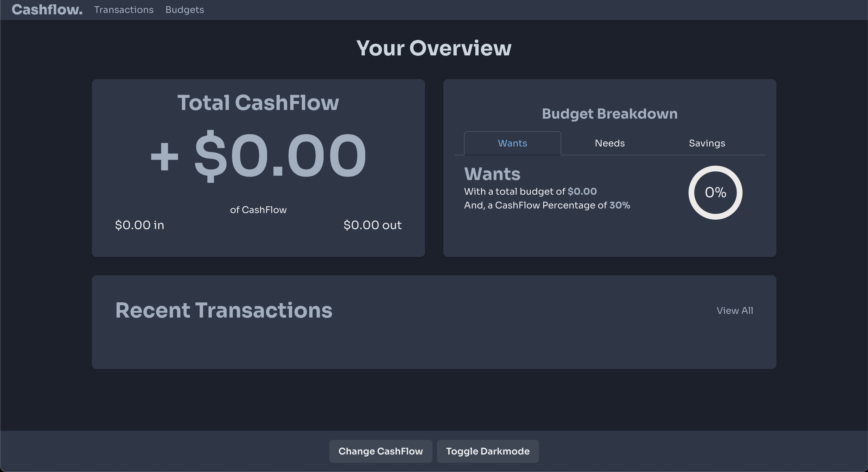Image resolution: width=868 pixels, height=472 pixels.
Task: Click the $0.00 out label
Action: (x=372, y=225)
